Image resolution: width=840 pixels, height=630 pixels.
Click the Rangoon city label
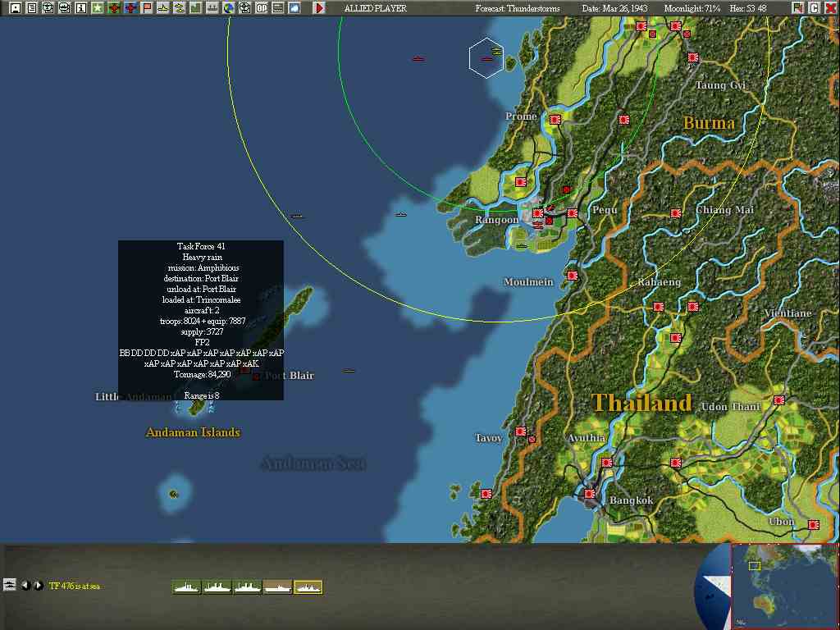pos(496,220)
